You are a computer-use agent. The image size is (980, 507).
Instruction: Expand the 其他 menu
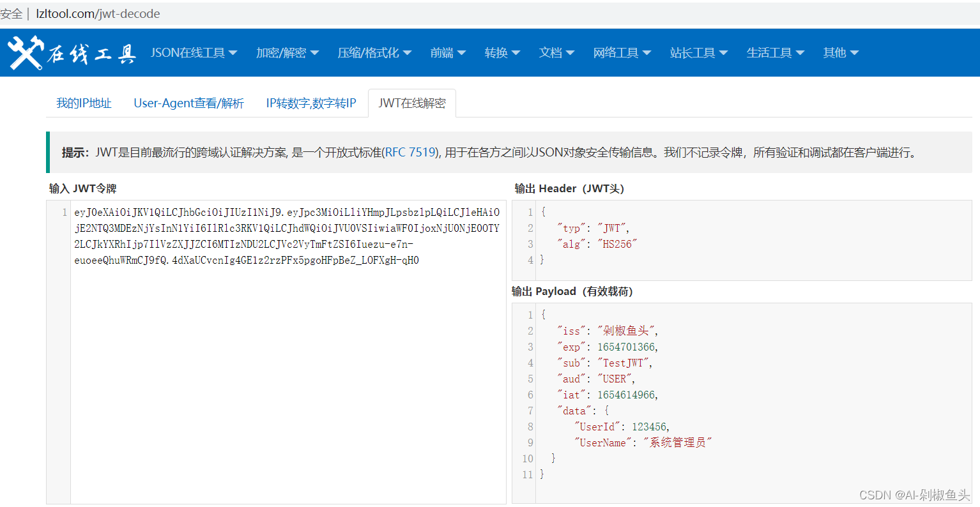tap(841, 53)
